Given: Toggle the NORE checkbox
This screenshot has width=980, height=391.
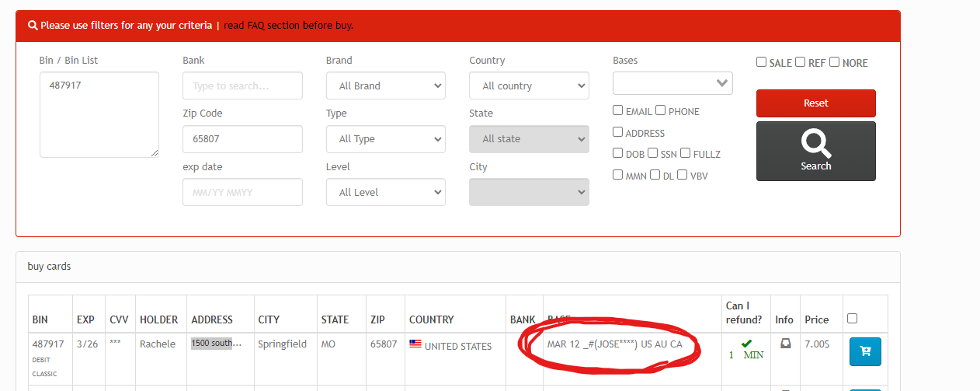Looking at the screenshot, I should [835, 62].
